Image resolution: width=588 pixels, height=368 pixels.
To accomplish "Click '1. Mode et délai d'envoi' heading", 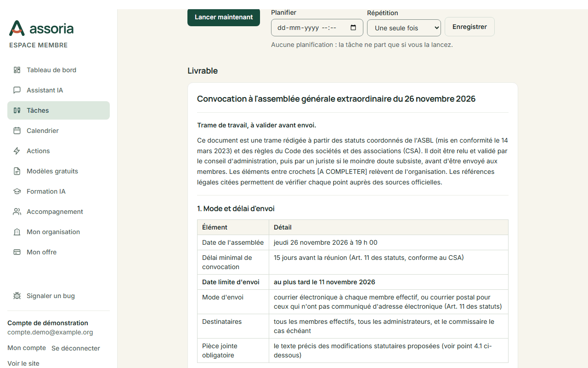I will pyautogui.click(x=236, y=208).
